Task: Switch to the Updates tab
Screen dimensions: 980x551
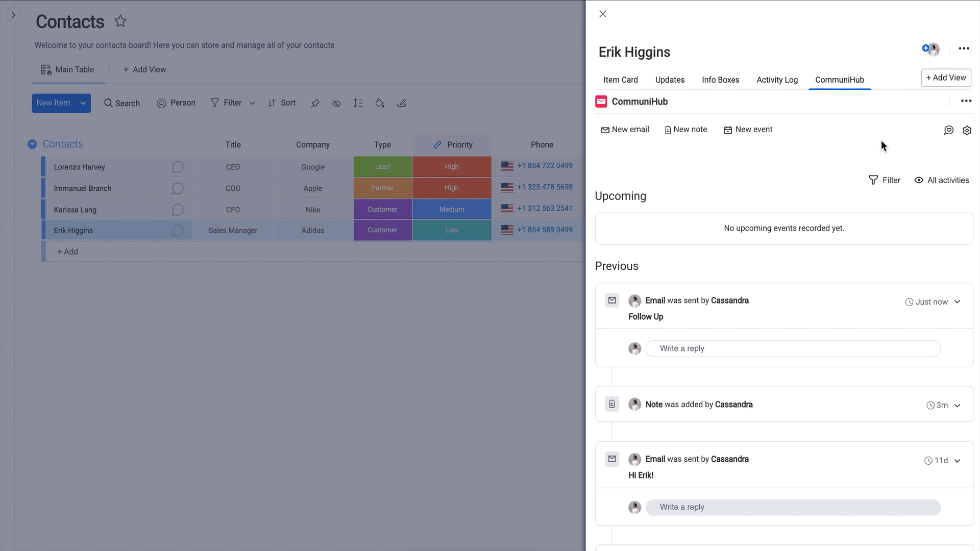Action: pyautogui.click(x=670, y=80)
